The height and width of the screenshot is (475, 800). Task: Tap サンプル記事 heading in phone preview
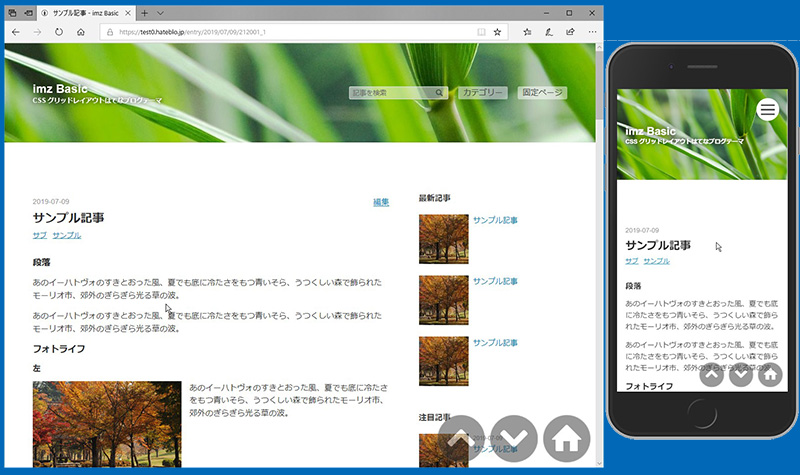658,245
